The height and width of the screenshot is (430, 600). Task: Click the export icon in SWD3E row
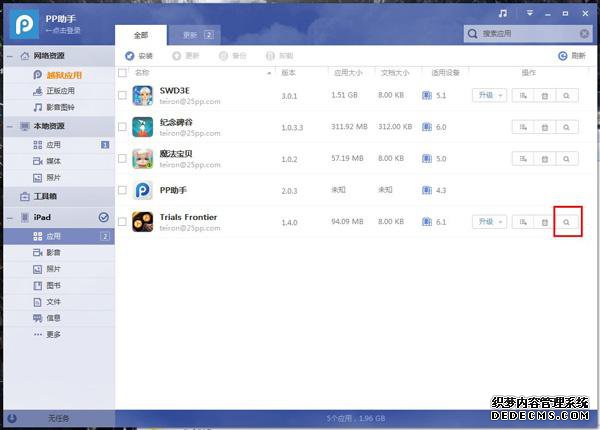(x=523, y=96)
